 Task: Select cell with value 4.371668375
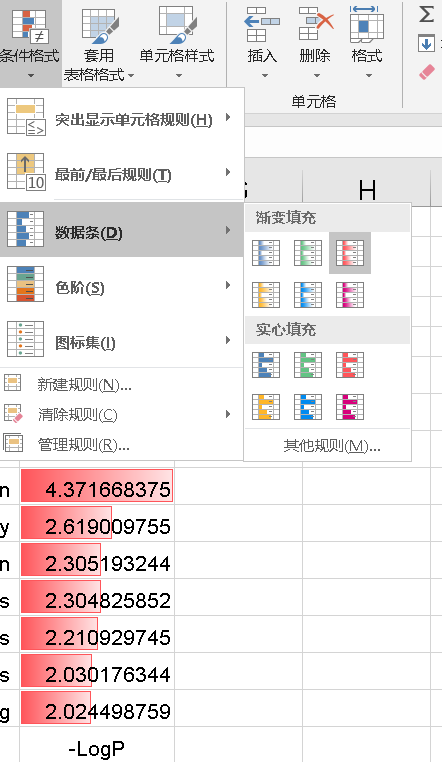[x=97, y=486]
